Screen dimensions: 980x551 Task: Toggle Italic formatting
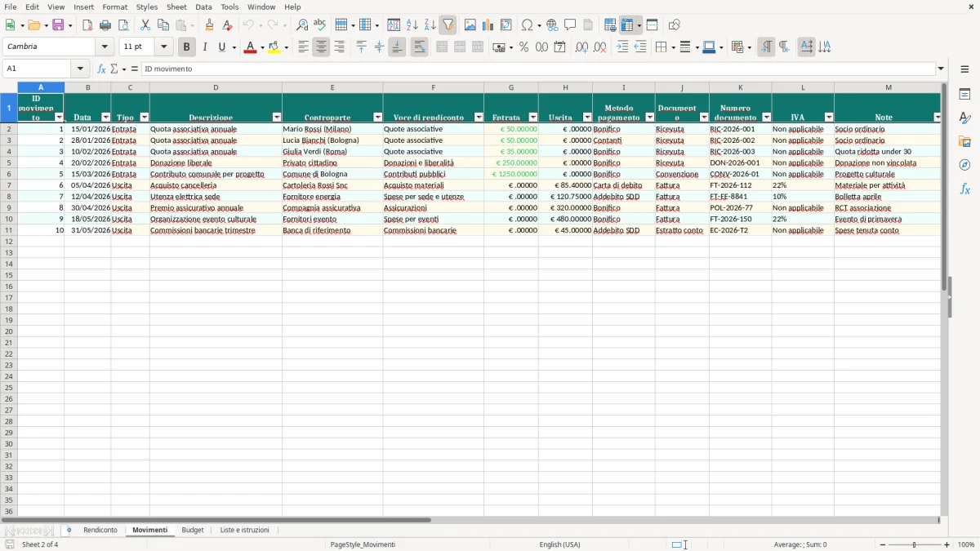tap(205, 47)
